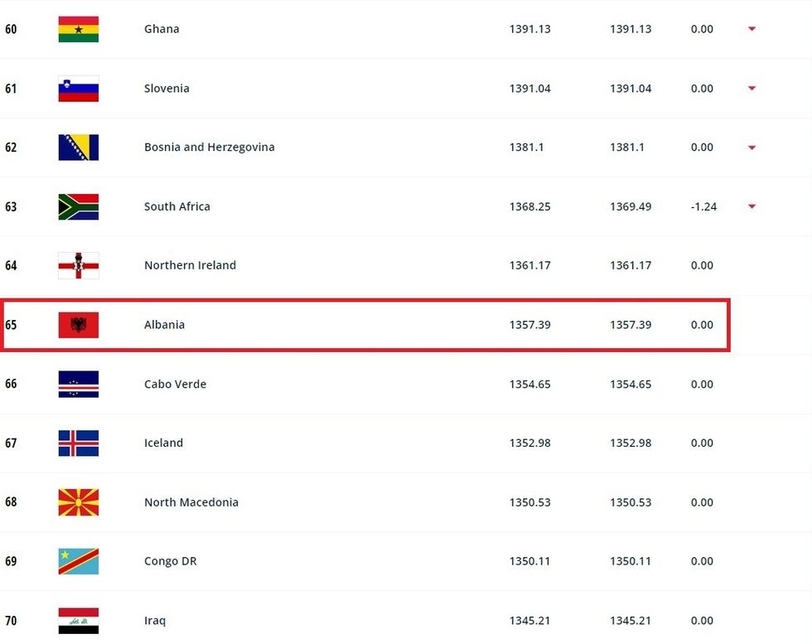Click the Iraq flag icon
Viewport: 812px width, 644px height.
[x=79, y=620]
